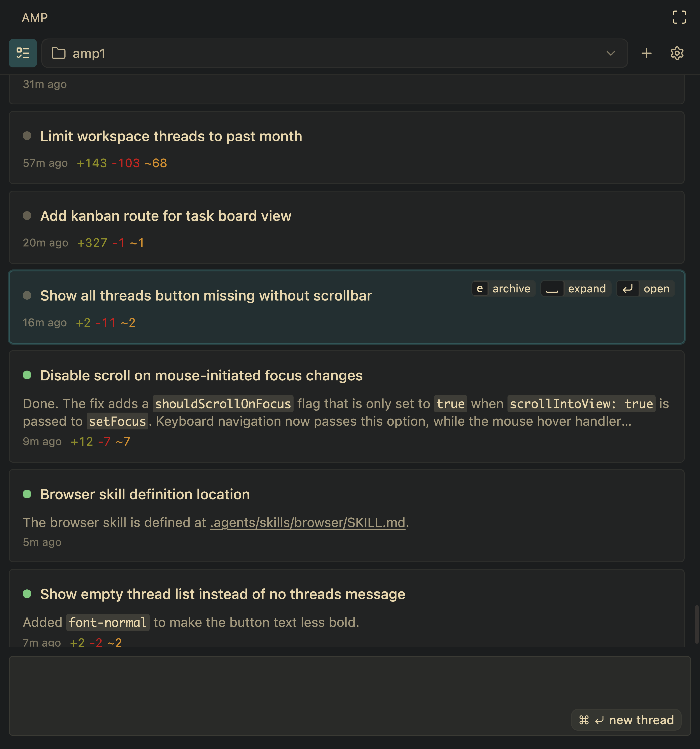This screenshot has height=749, width=700.
Task: Open the Add kanban route thread
Action: pos(166,216)
